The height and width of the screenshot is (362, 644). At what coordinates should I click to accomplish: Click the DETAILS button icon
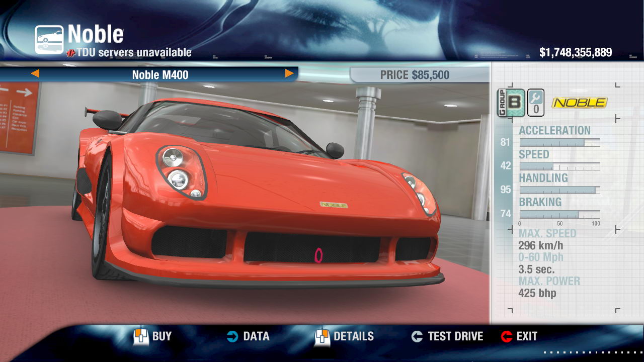click(322, 337)
